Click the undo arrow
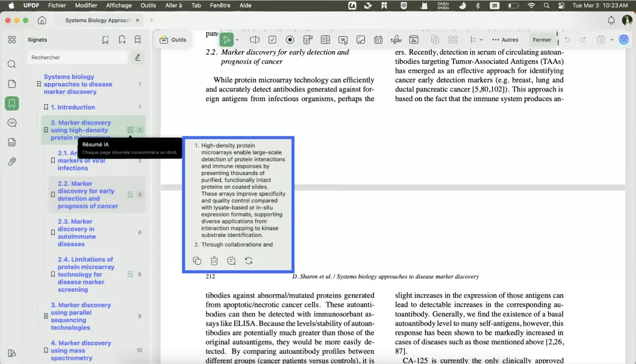 point(567,40)
